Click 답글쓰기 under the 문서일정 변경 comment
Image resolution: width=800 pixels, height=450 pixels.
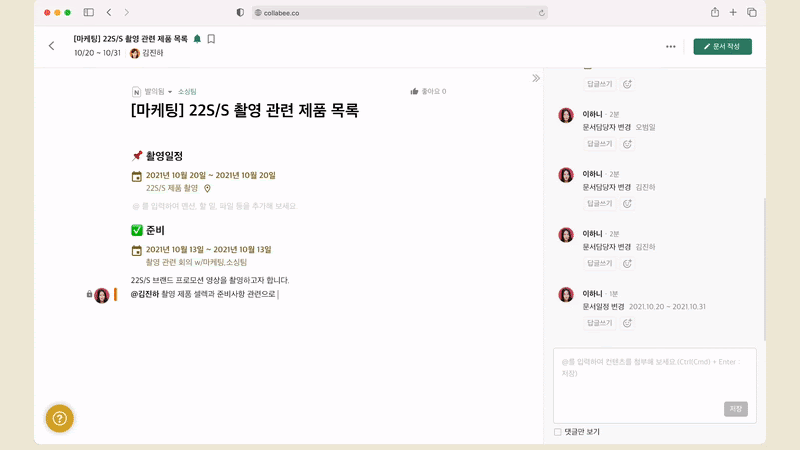pos(600,323)
